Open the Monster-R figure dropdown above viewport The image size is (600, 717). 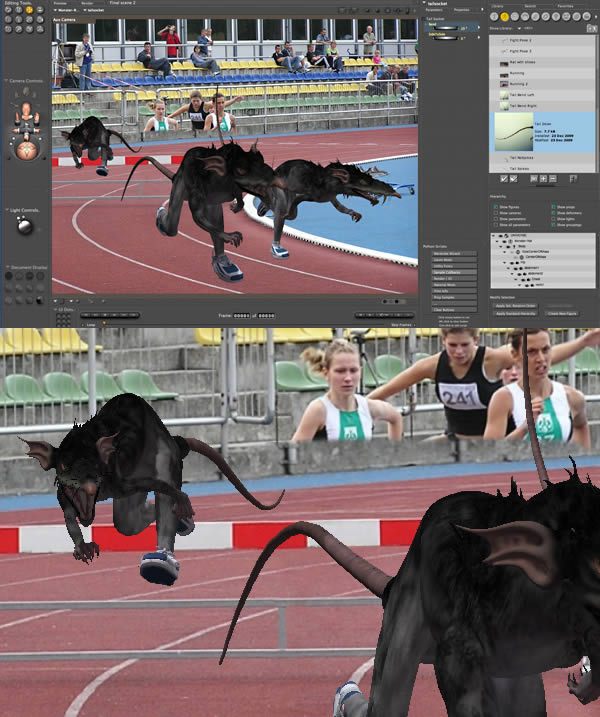pos(66,10)
